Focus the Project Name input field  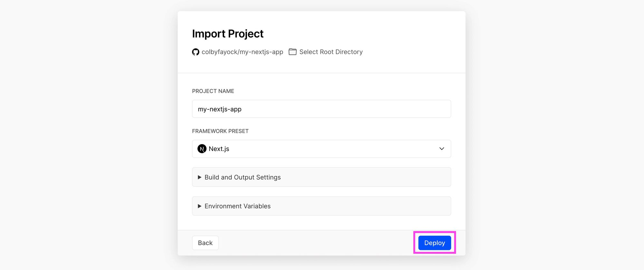[x=321, y=109]
